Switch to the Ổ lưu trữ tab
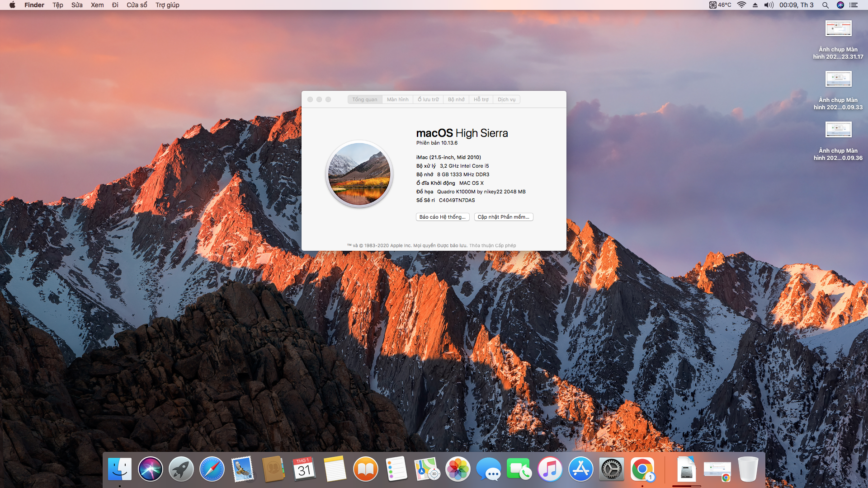 [x=428, y=99]
